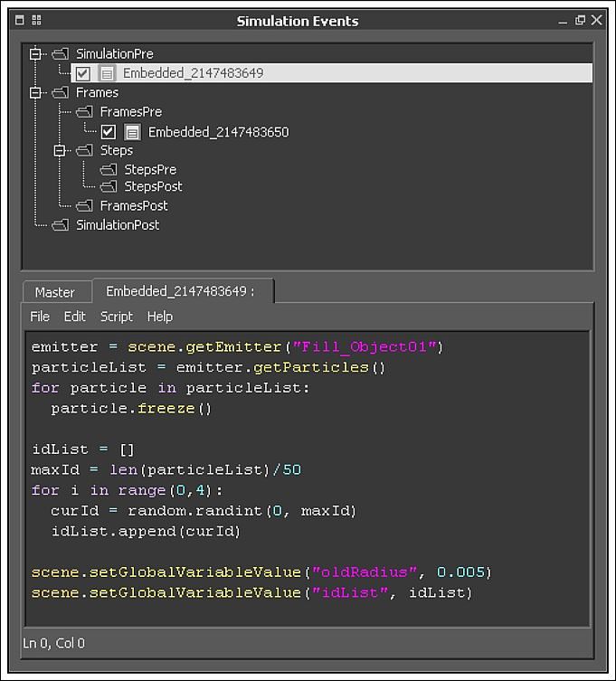Image resolution: width=616 pixels, height=681 pixels.
Task: Click the script icon of Embedded_2147483650
Action: coord(132,132)
